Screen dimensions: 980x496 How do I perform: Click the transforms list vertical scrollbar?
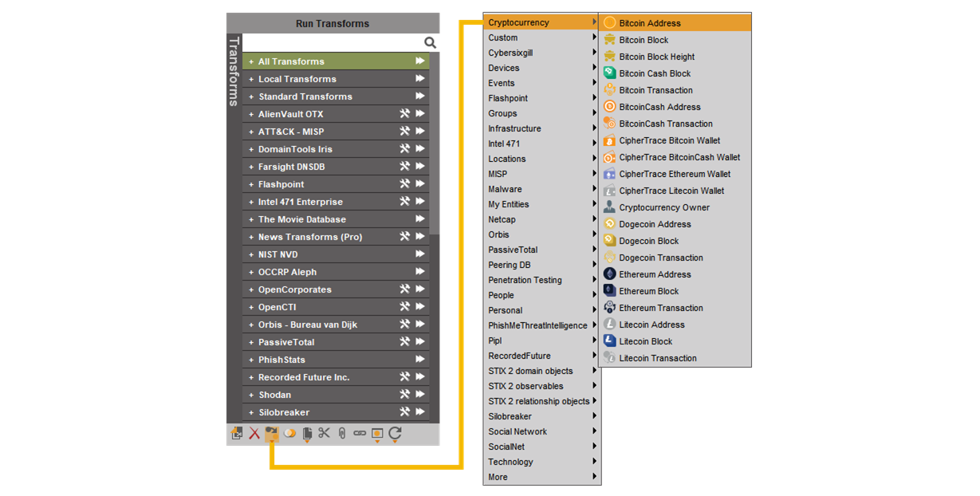click(x=434, y=144)
